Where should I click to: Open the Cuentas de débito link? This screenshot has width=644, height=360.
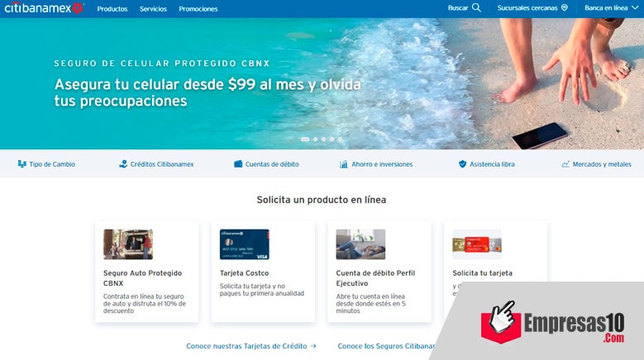(x=272, y=164)
